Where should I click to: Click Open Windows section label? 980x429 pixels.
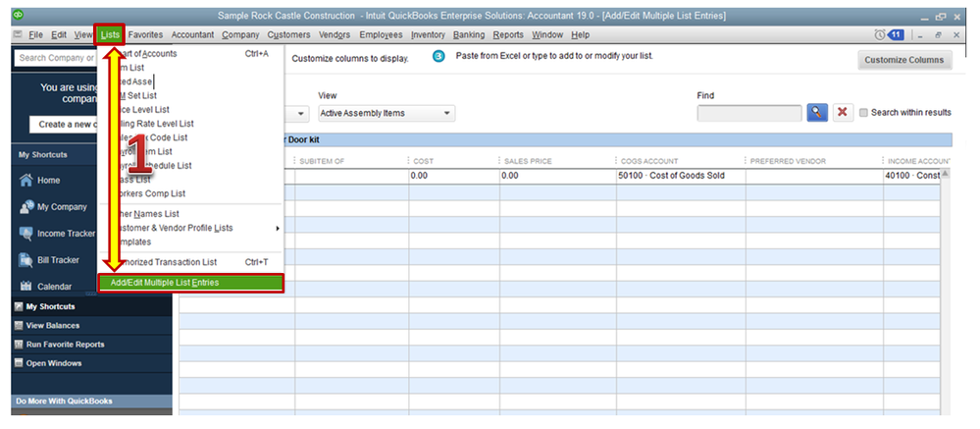pos(54,362)
